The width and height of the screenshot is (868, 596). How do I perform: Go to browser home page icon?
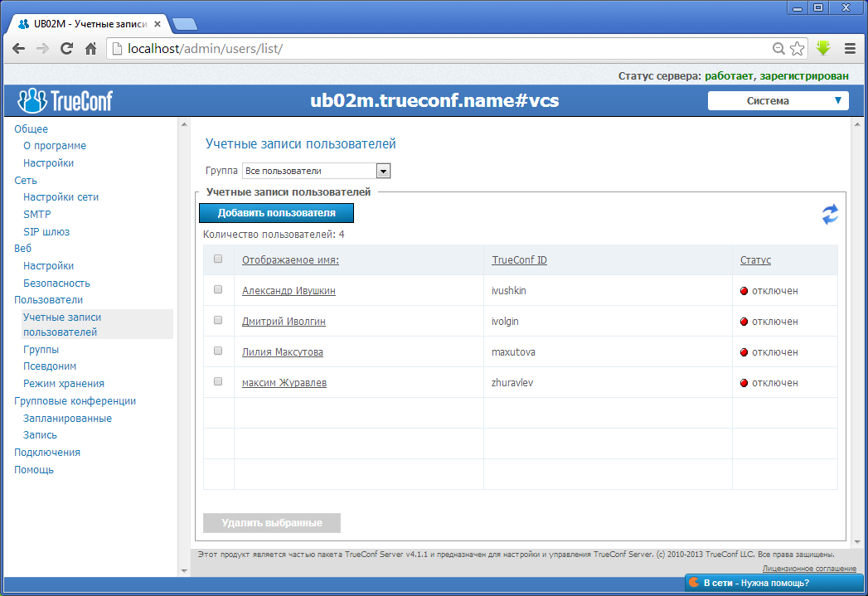91,49
